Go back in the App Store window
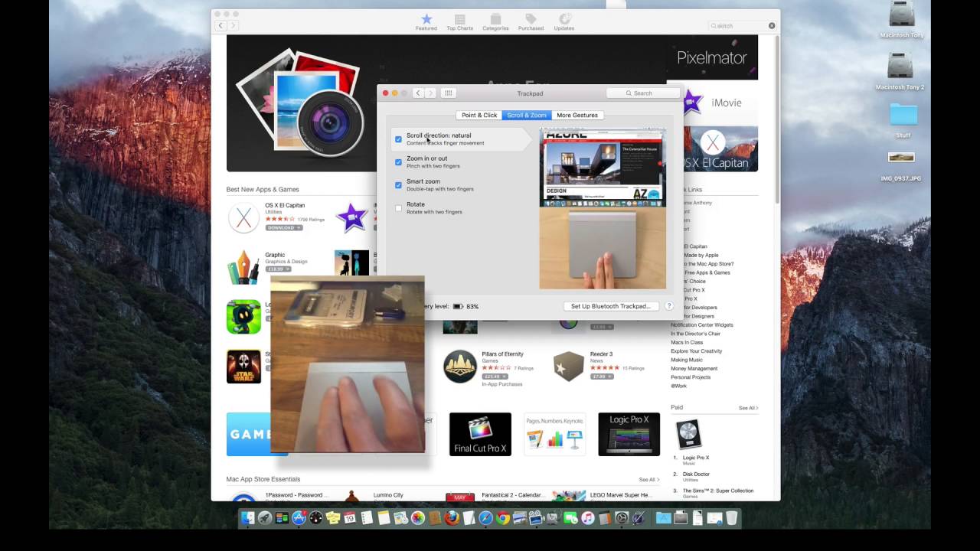Image resolution: width=980 pixels, height=551 pixels. coord(220,25)
